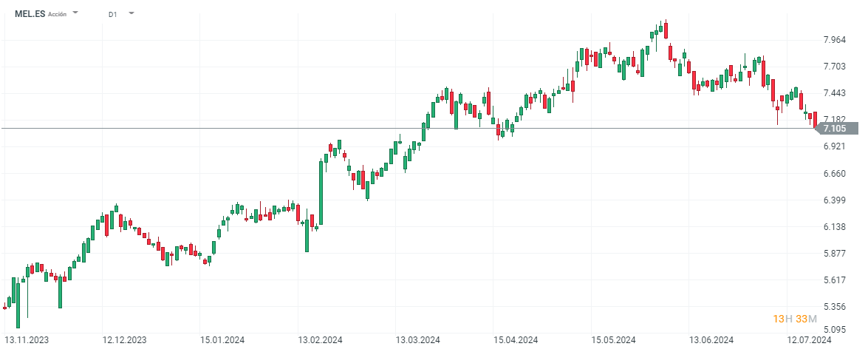Click the last red candle at chart's right edge
Viewport: 868px width, 352px height.
click(814, 119)
